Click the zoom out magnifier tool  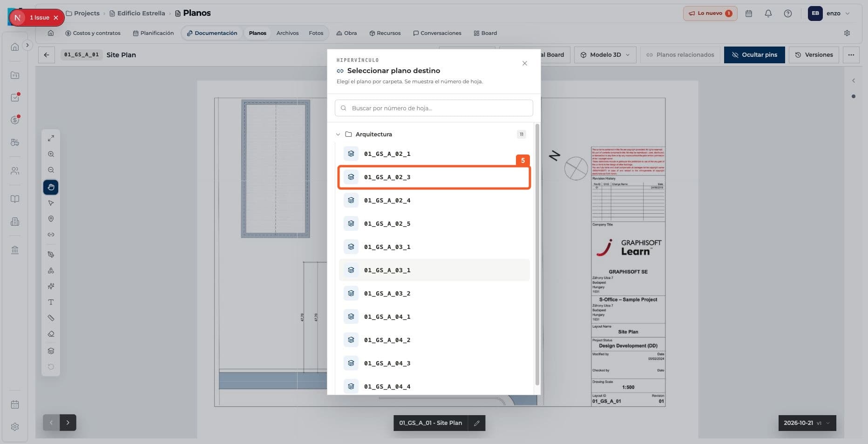click(x=51, y=170)
